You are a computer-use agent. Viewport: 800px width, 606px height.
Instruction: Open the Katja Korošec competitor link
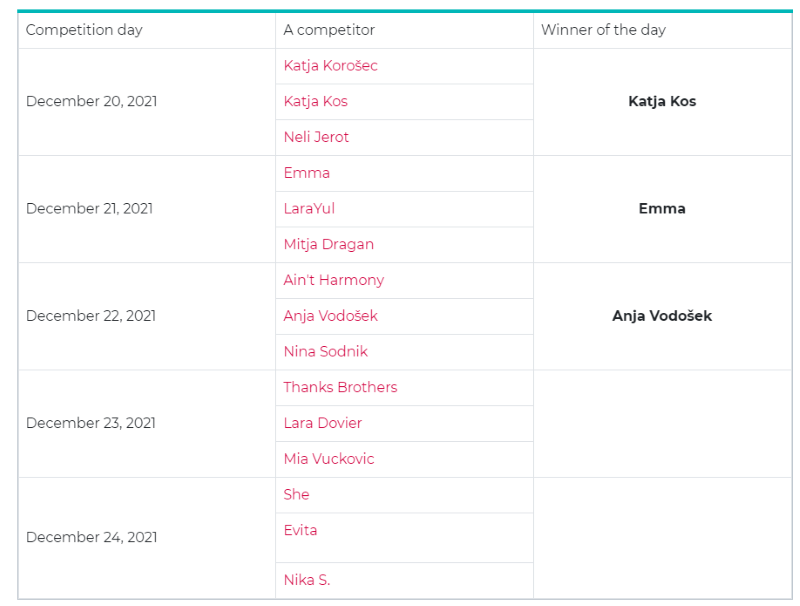pos(330,66)
